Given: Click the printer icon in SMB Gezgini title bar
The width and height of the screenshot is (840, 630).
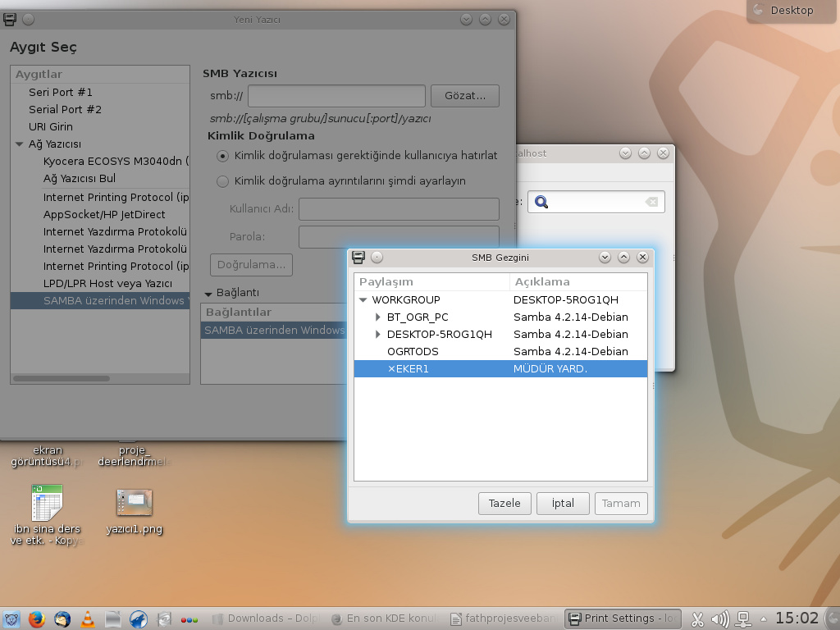Looking at the screenshot, I should [358, 258].
